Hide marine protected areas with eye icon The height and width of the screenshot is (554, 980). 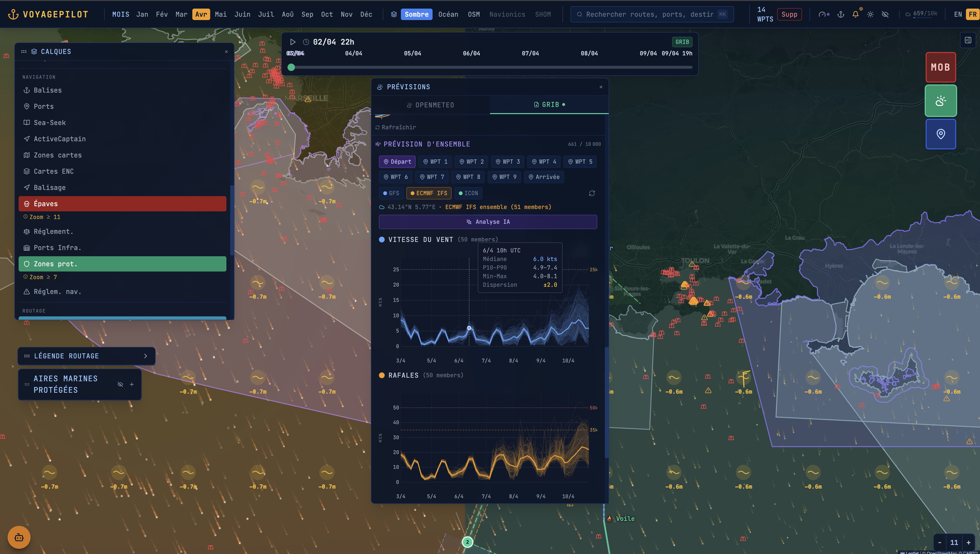coord(120,384)
